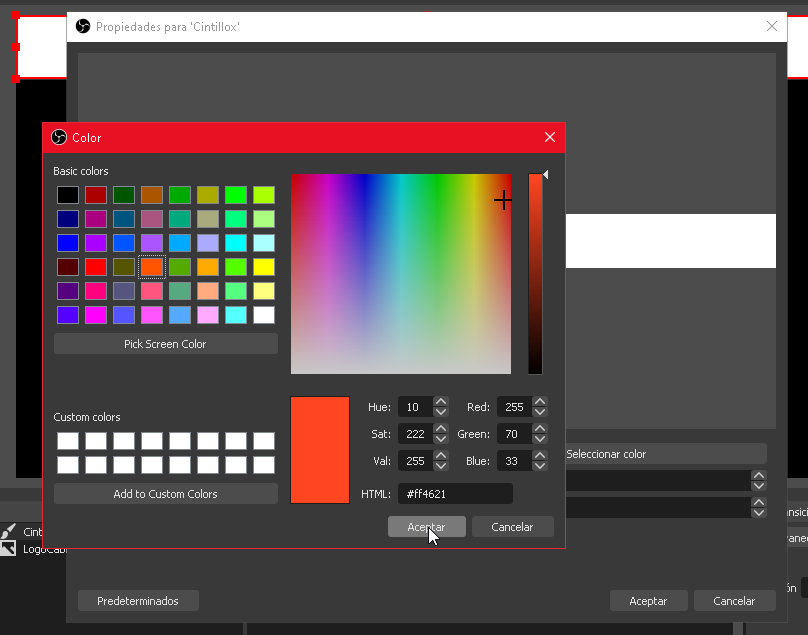Increase Green with the up arrow
This screenshot has width=808, height=635.
coord(540,429)
